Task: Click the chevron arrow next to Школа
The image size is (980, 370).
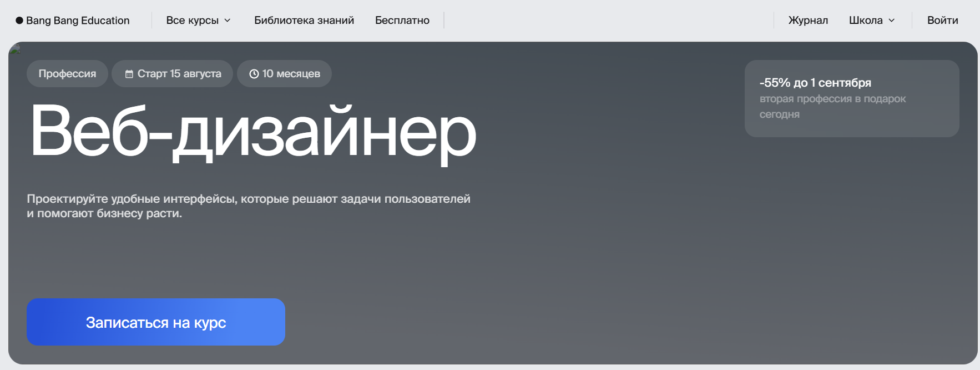Action: click(x=892, y=21)
